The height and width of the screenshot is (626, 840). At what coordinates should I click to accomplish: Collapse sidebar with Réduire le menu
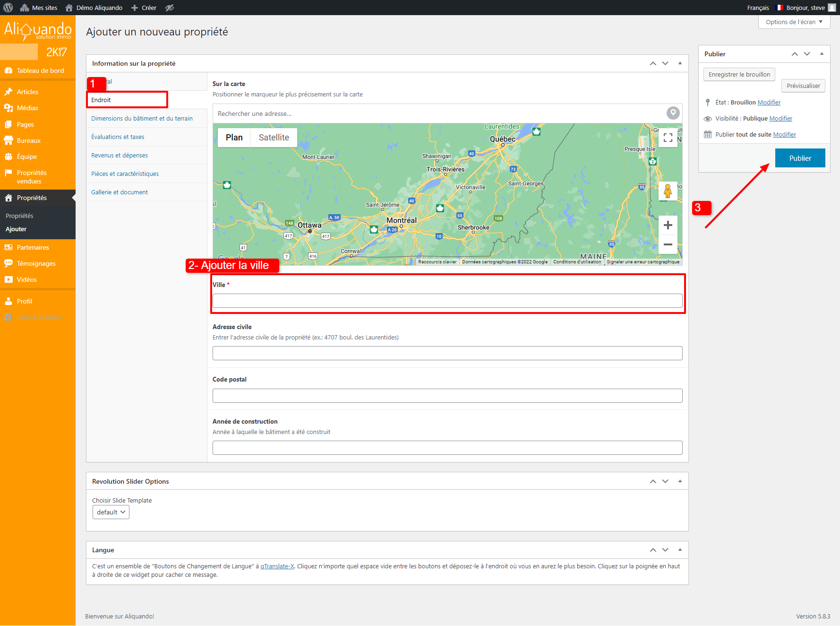click(38, 317)
